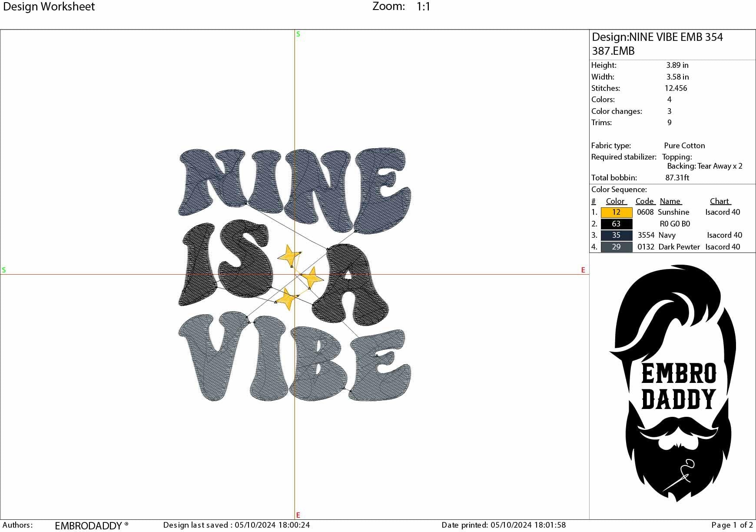Click the Height value 3.89 in
This screenshot has height=532, width=756.
click(x=677, y=65)
